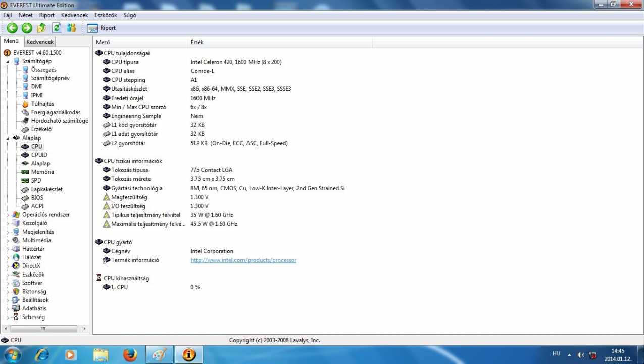644x364 pixels.
Task: Open Firefox from the taskbar
Action: coord(130,355)
